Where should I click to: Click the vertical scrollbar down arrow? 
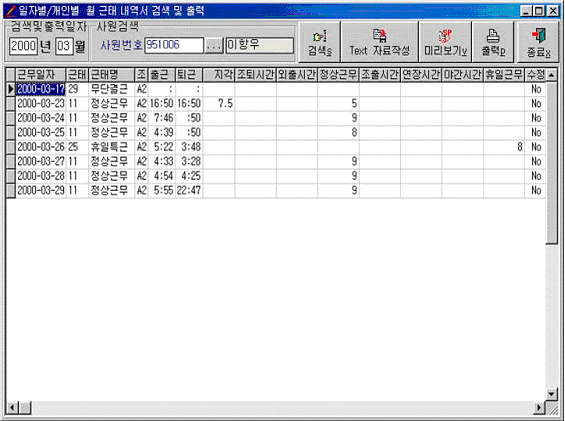click(x=551, y=394)
